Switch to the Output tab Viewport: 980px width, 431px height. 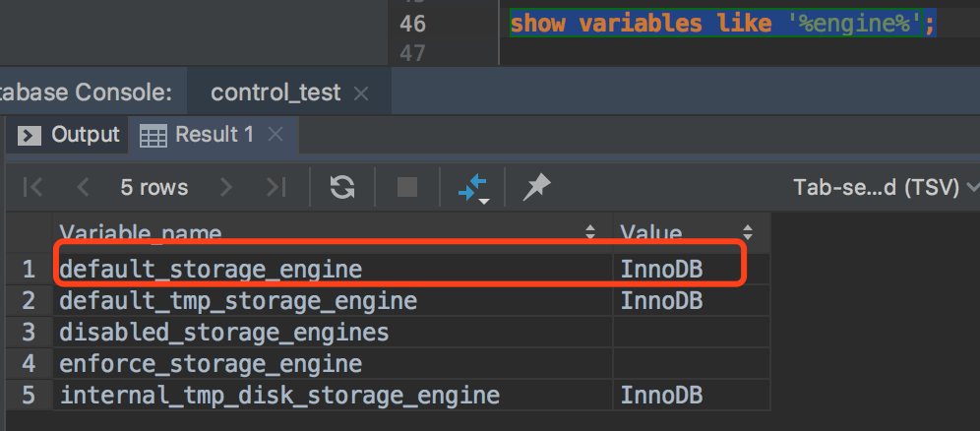[x=71, y=135]
